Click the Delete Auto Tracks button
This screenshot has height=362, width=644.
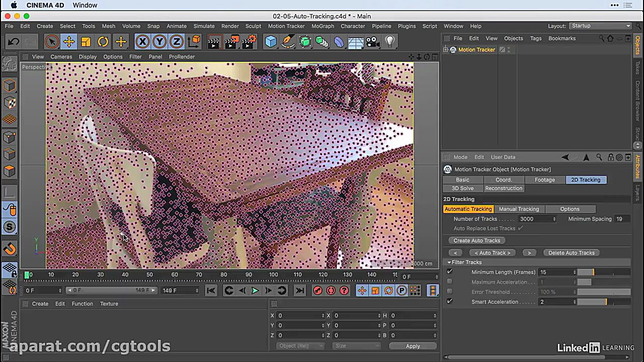571,253
